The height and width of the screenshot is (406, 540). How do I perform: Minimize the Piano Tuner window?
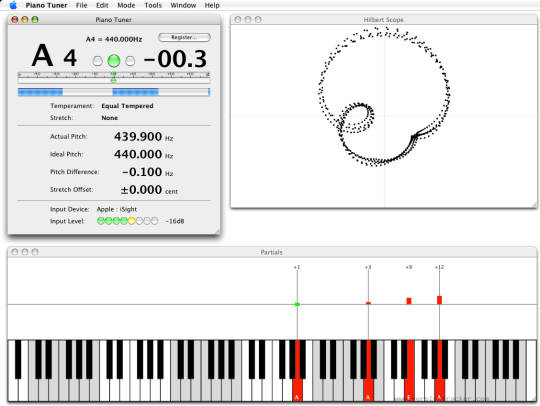point(25,20)
